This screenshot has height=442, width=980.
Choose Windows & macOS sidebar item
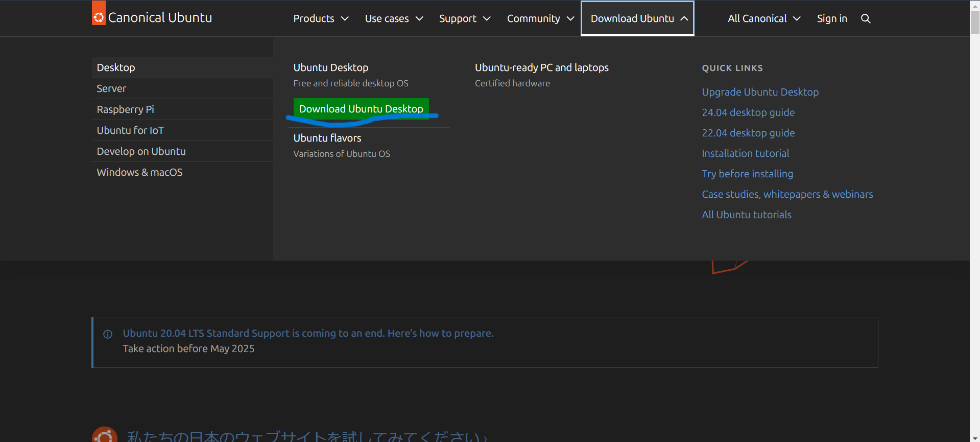click(139, 172)
